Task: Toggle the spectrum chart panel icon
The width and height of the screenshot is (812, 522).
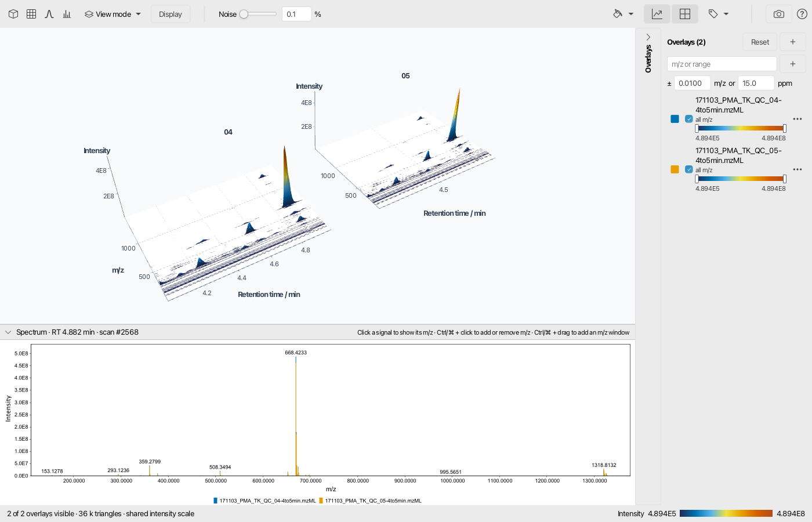Action: click(657, 14)
